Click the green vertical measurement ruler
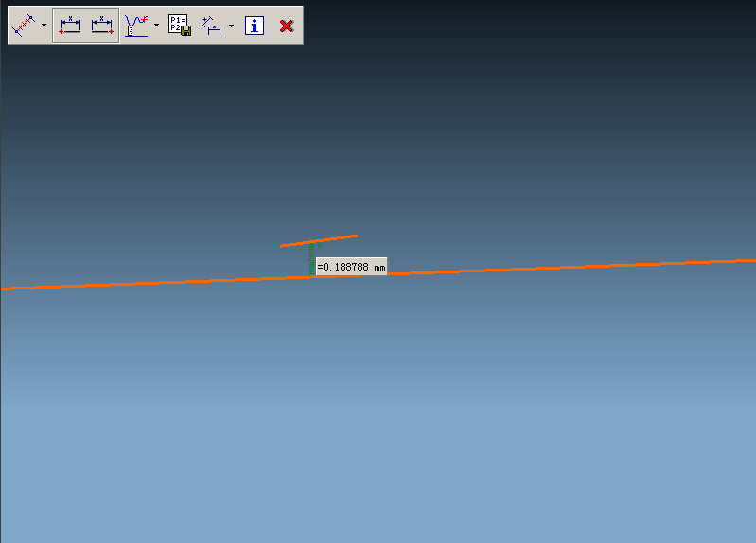Viewport: 756px width, 543px height. (311, 259)
